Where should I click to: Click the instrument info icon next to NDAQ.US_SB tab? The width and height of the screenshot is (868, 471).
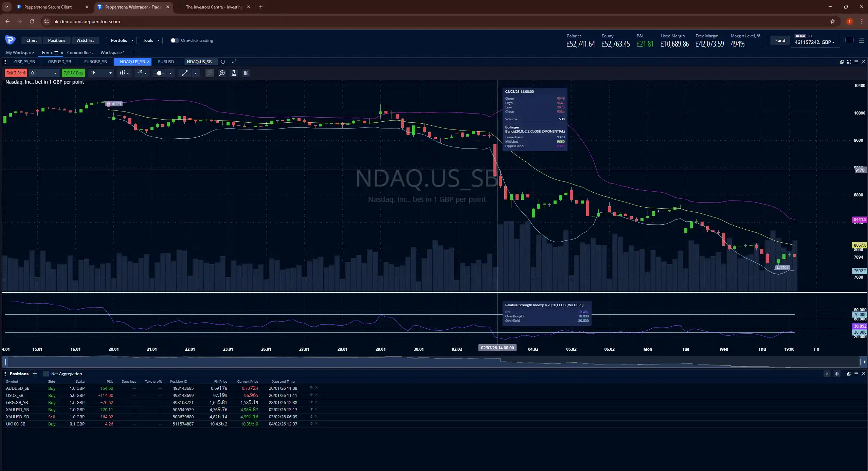pos(223,62)
